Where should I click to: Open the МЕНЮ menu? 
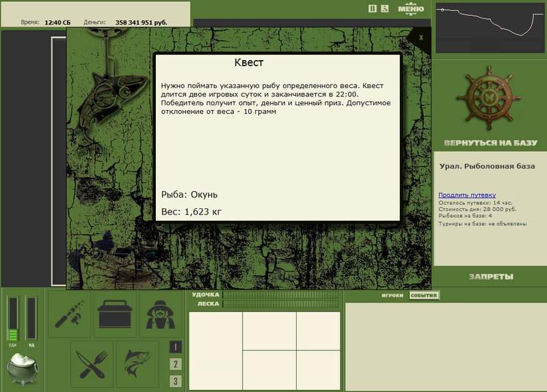[411, 9]
